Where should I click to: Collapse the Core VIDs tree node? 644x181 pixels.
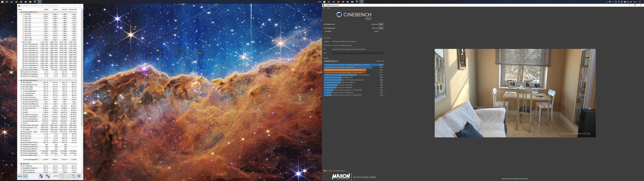tap(21, 14)
